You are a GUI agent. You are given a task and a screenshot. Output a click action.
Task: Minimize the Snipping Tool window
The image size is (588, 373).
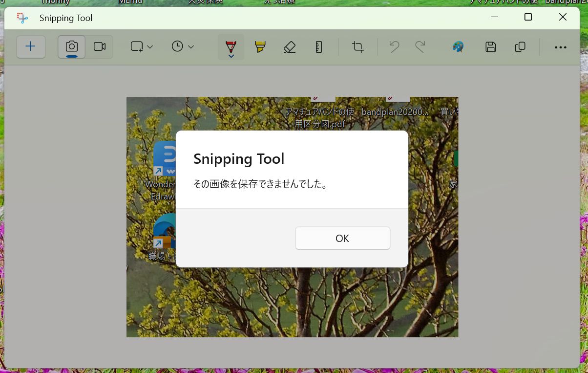click(x=495, y=17)
